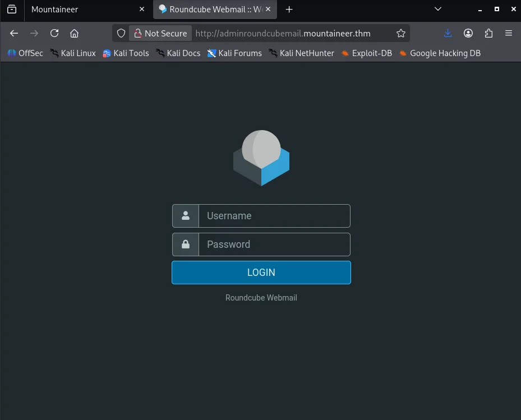Open the Firefox View icon at top-left

coord(12,10)
